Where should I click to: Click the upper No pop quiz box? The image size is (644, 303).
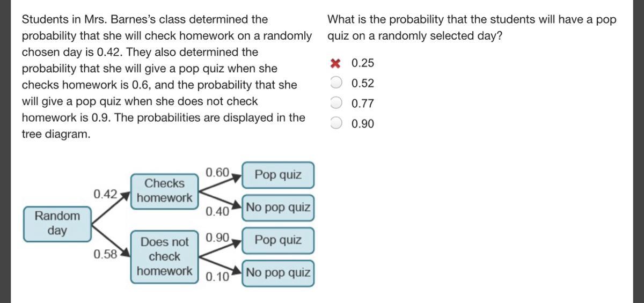pos(277,208)
